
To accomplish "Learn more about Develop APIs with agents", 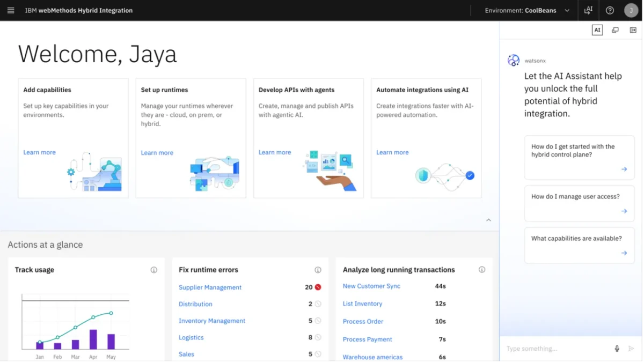I will [x=275, y=152].
